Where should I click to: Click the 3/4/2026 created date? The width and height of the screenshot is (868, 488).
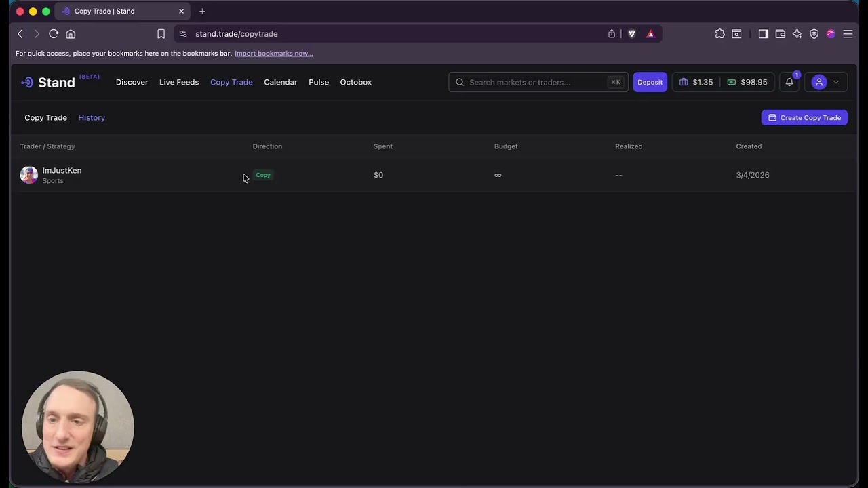[753, 175]
